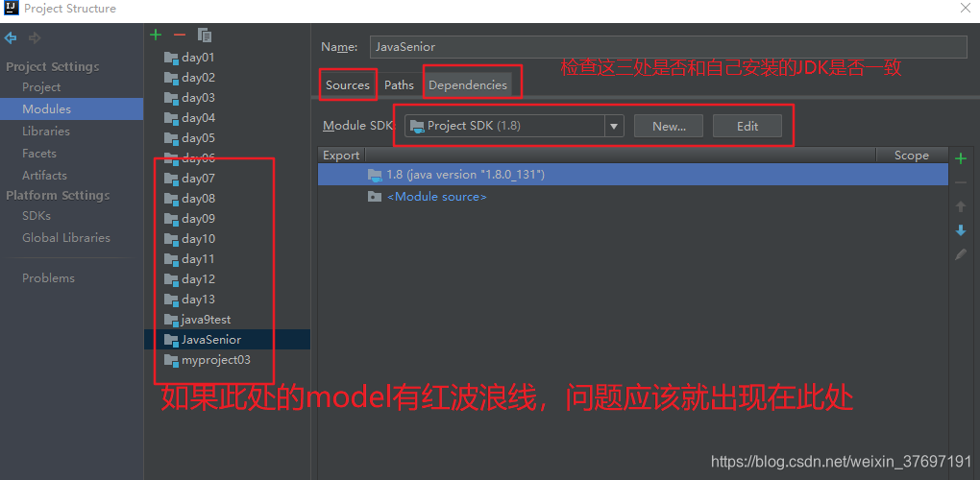Edit dependency with pencil icon

coord(961,254)
